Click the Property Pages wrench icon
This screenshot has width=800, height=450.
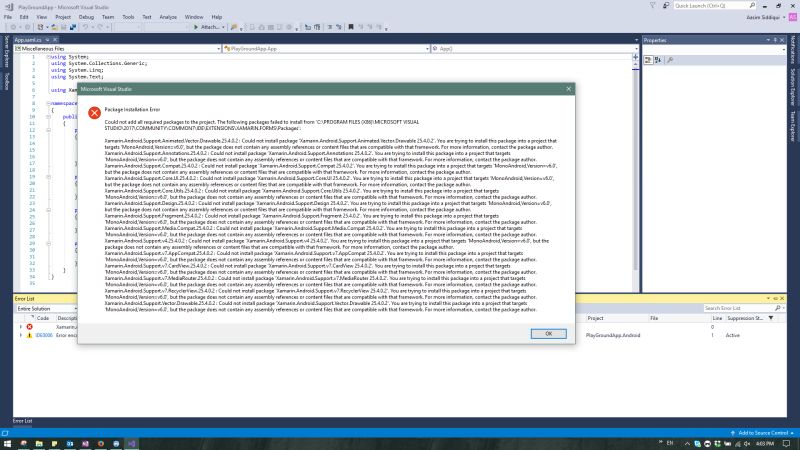coord(670,60)
